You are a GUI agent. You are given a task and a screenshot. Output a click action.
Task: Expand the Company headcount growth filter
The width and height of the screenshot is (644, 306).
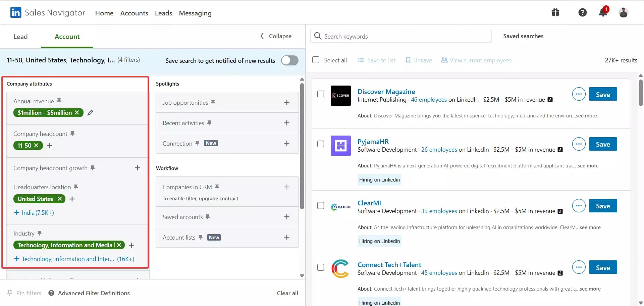pyautogui.click(x=137, y=168)
